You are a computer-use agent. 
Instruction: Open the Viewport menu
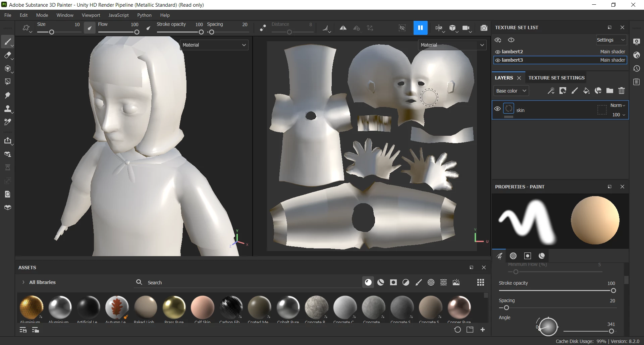pyautogui.click(x=91, y=15)
